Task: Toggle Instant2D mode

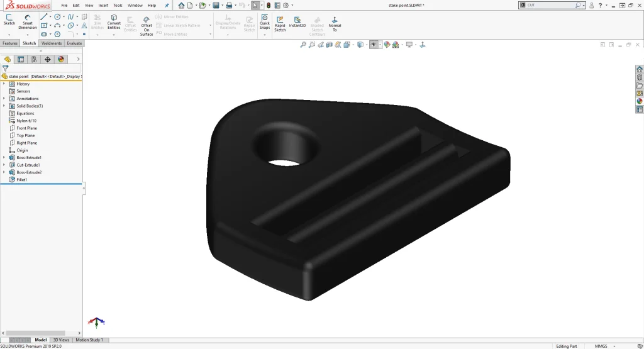Action: (x=297, y=23)
